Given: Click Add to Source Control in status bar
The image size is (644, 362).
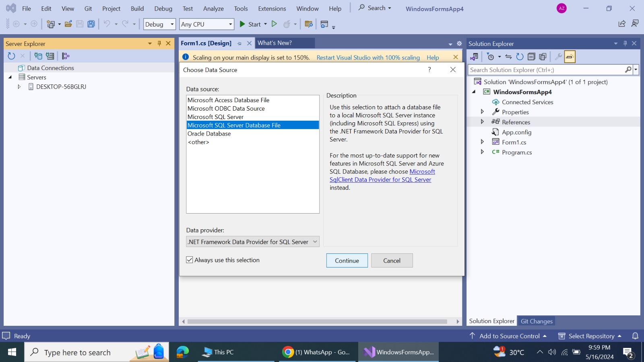Looking at the screenshot, I should [508, 336].
